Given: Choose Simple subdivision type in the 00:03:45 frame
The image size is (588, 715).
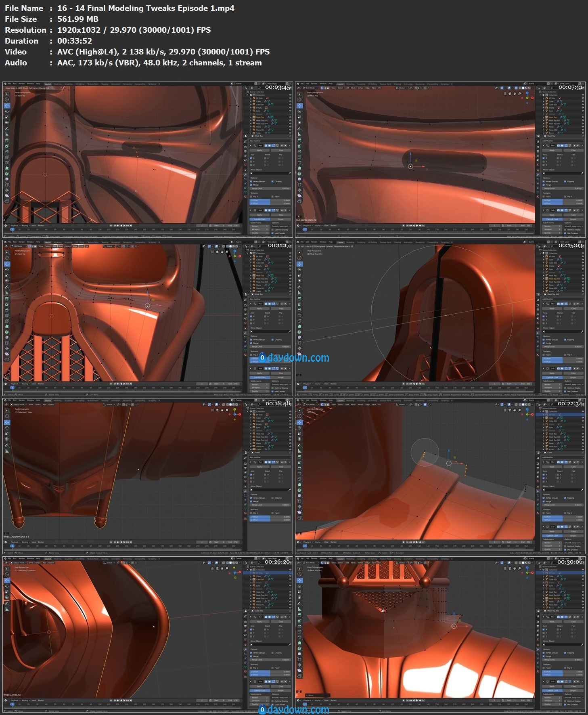Looking at the screenshot, I should 280,219.
